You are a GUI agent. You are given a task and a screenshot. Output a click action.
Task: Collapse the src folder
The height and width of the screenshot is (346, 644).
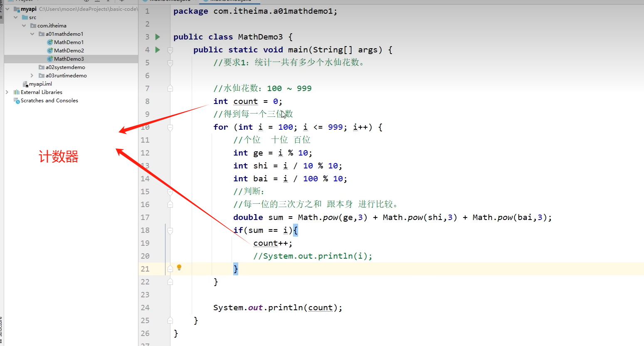[16, 17]
